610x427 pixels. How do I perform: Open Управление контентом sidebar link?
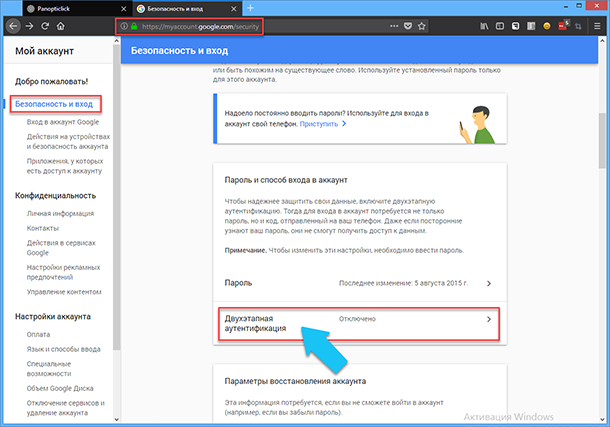64,292
